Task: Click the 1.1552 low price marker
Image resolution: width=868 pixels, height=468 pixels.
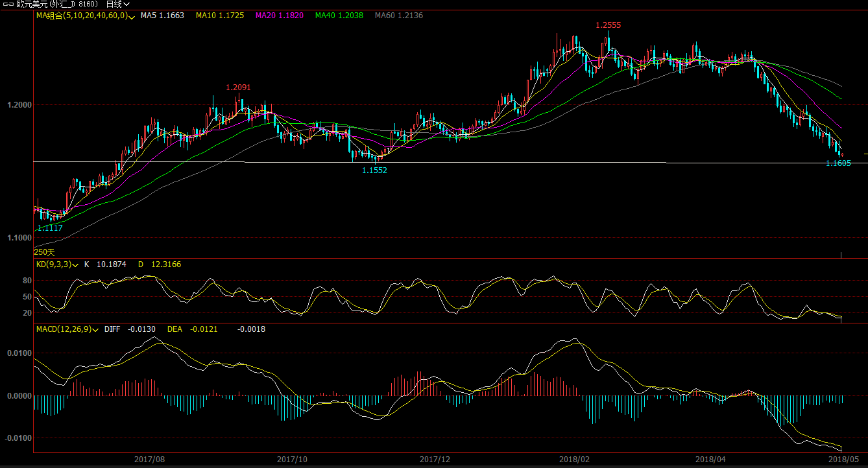Action: coord(374,170)
